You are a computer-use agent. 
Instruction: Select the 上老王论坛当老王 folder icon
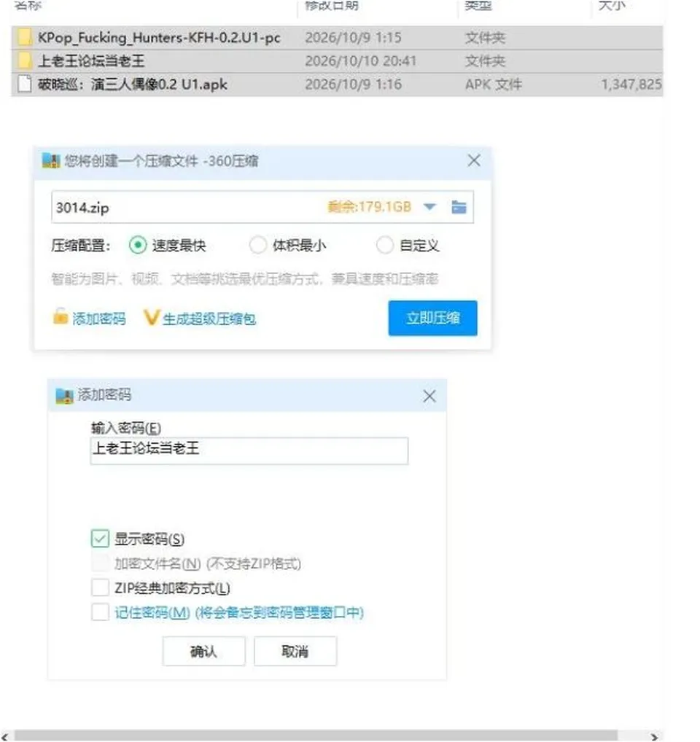click(24, 60)
